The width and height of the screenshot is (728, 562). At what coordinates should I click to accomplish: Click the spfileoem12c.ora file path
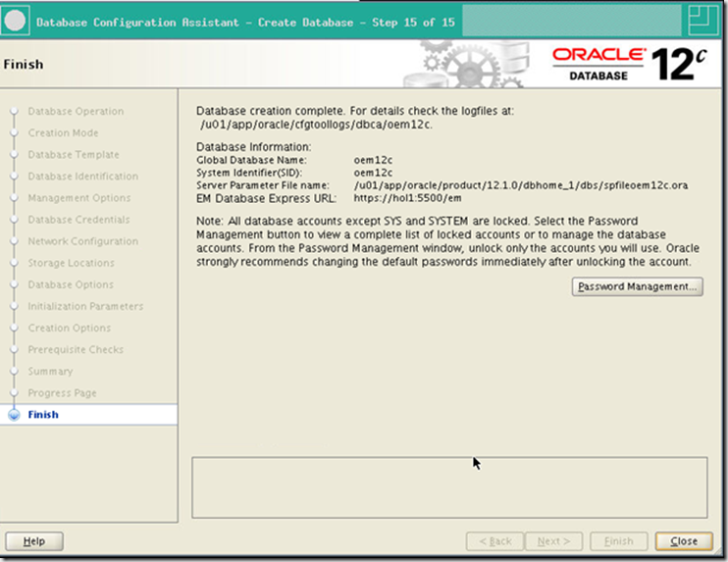click(x=521, y=185)
